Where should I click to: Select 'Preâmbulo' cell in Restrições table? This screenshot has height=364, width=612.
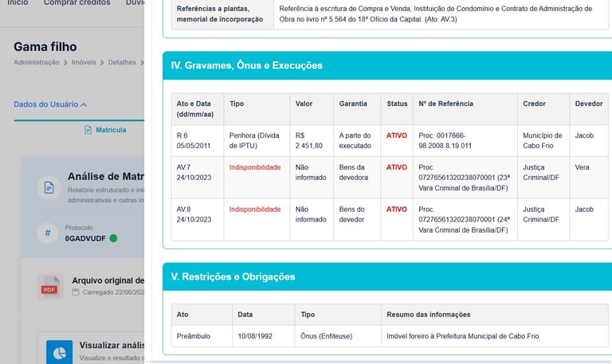click(202, 336)
